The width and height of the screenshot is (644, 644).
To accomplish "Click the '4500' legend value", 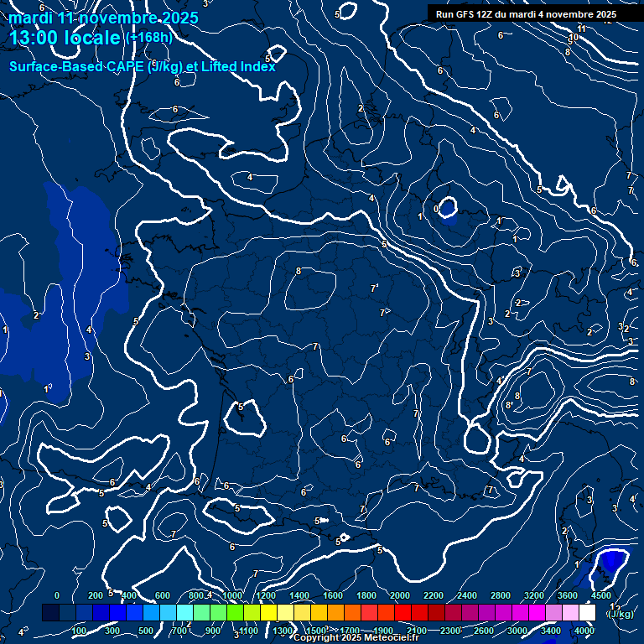I will tap(601, 595).
